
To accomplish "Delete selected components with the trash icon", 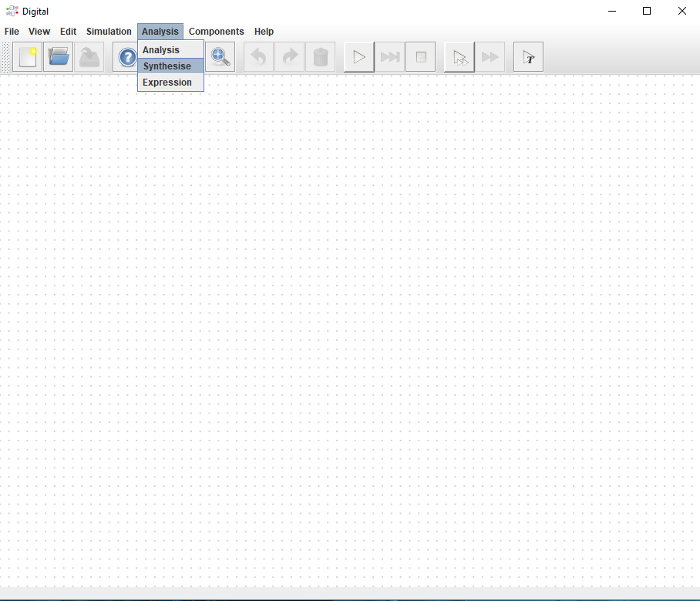I will (x=320, y=57).
